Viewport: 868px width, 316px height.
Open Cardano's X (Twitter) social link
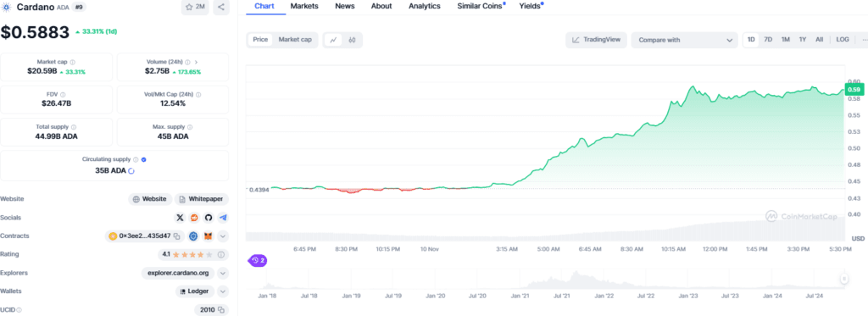click(180, 218)
